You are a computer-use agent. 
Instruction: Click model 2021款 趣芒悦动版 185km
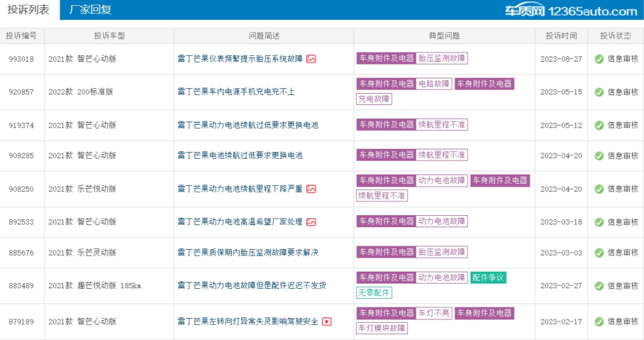94,286
